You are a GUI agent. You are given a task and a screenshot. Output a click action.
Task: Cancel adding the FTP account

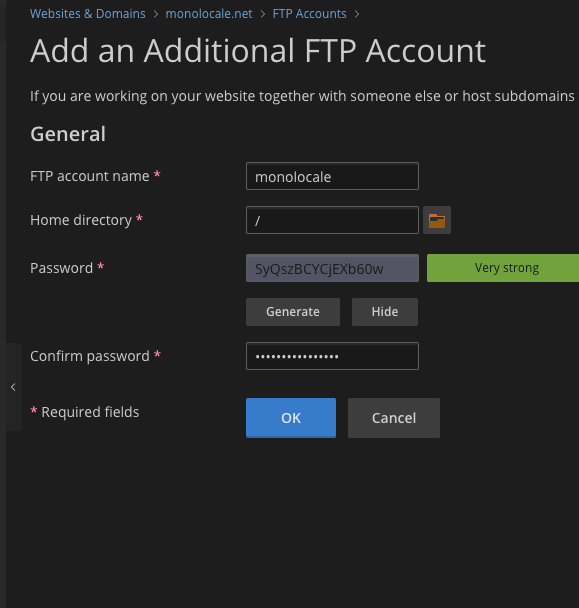(x=394, y=418)
